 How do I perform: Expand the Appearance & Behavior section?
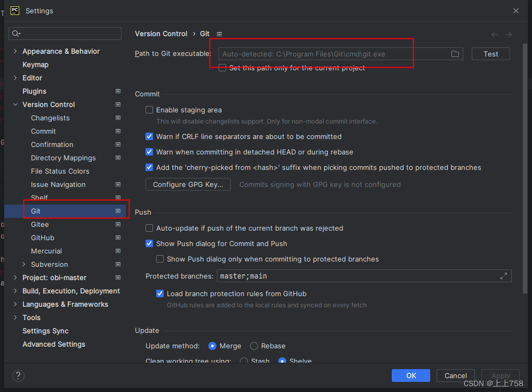coord(14,51)
